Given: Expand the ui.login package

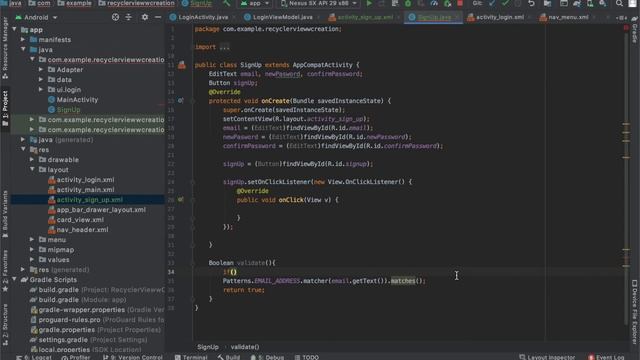Looking at the screenshot, I should coord(41,89).
